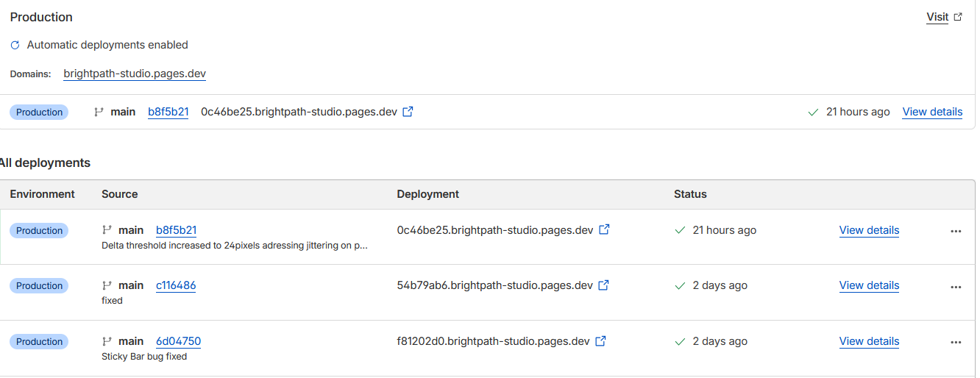Open the more-actions menu for c116486 row
The height and width of the screenshot is (378, 980).
[x=956, y=286]
